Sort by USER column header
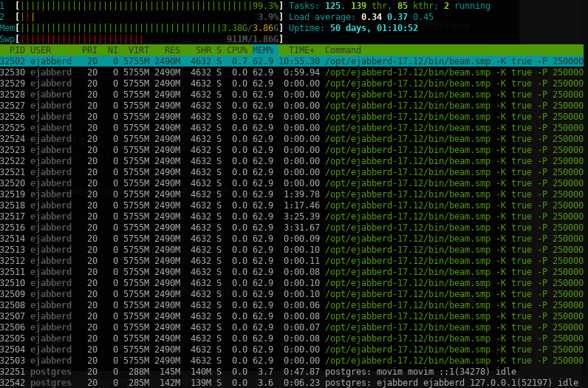Screen dimensions: 588x388 pyautogui.click(x=41, y=50)
